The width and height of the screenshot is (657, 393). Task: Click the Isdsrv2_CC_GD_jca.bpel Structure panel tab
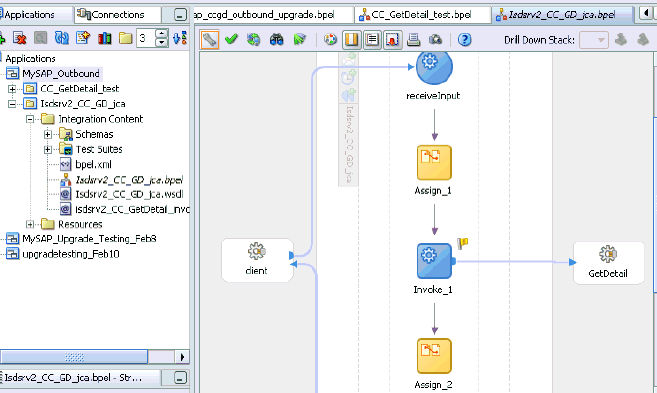[x=80, y=377]
